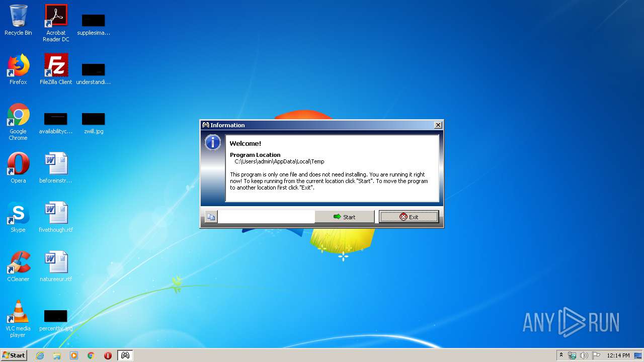Select the running program taskbar button
Image resolution: width=644 pixels, height=362 pixels.
pos(125,355)
